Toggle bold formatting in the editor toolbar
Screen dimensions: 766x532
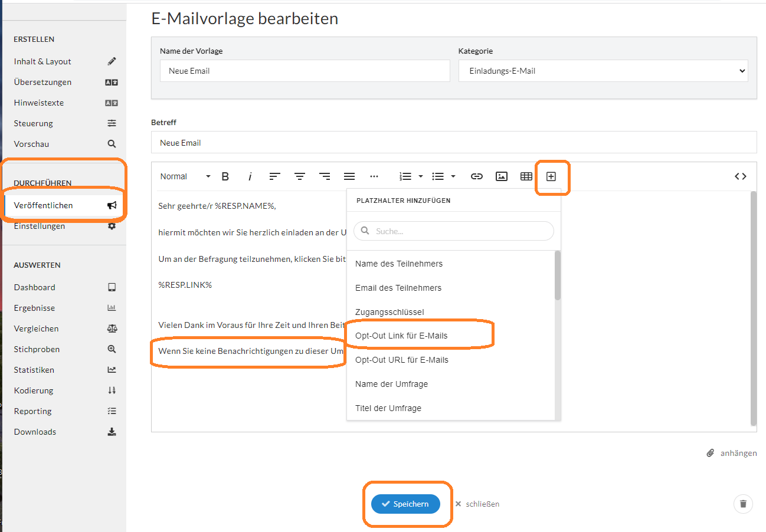tap(225, 176)
